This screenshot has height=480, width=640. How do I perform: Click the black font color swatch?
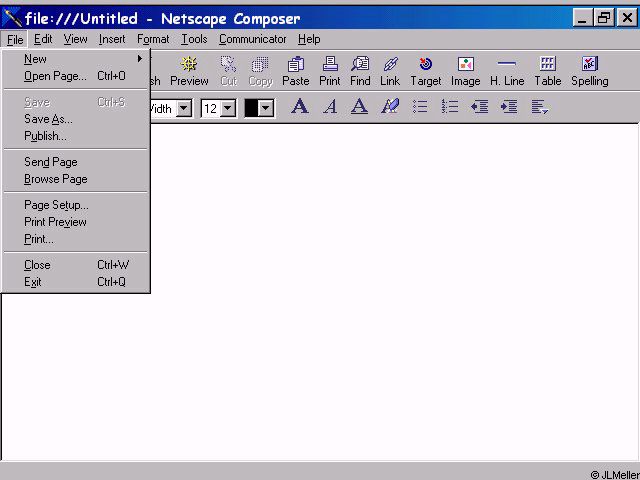(251, 109)
